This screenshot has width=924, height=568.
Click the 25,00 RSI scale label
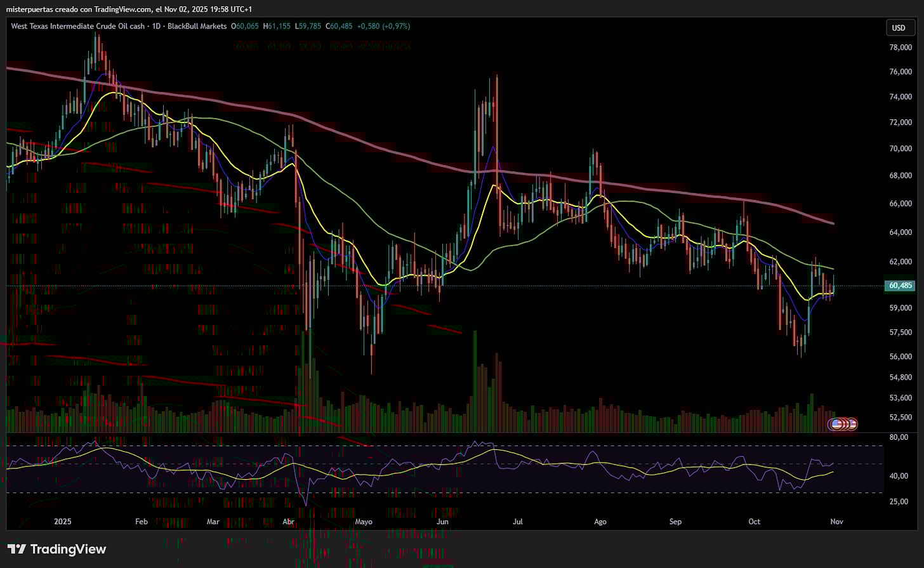coord(899,501)
